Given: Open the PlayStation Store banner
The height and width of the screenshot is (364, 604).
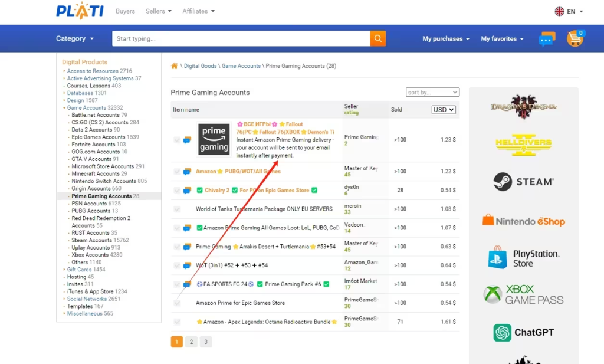Looking at the screenshot, I should tap(524, 258).
